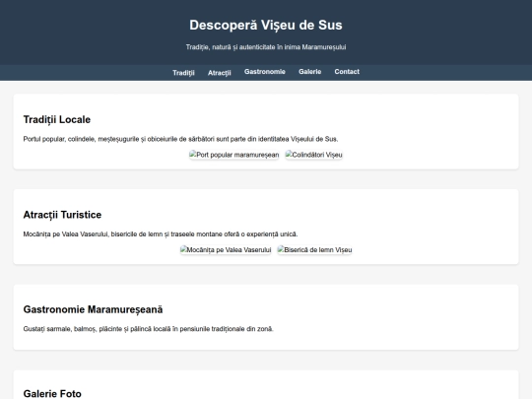Screen dimensions: 532x399
Task: Click the paragraph about Mocănița and bisericile de lemn
Action: 161,234
